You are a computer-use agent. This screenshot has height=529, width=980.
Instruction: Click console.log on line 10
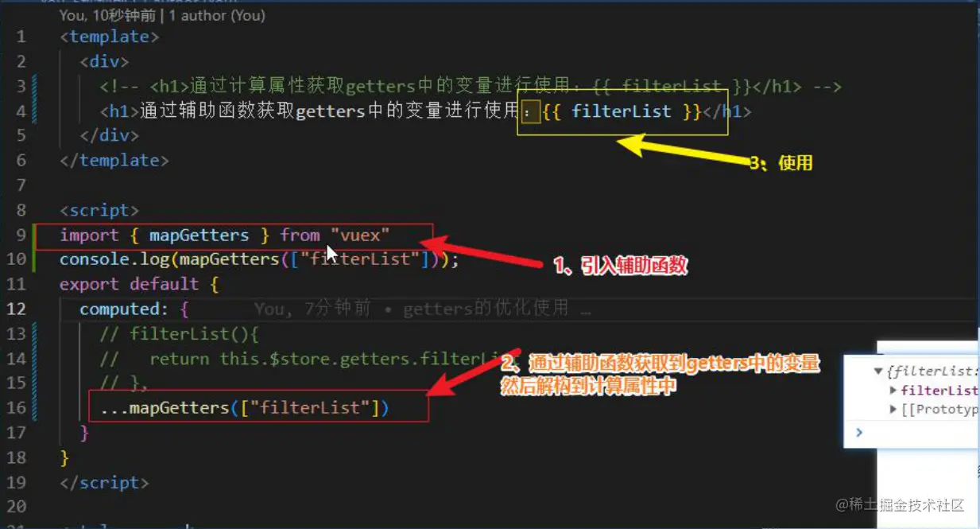click(x=114, y=259)
